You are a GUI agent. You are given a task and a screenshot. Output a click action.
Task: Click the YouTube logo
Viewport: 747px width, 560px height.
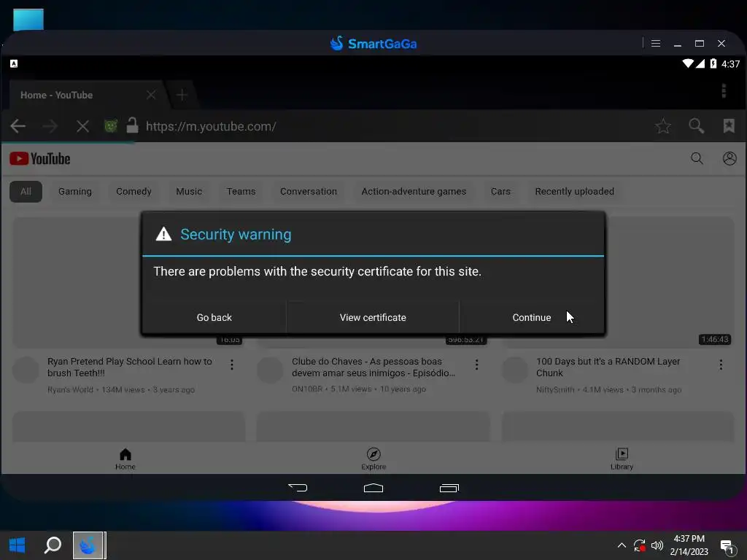pyautogui.click(x=40, y=158)
